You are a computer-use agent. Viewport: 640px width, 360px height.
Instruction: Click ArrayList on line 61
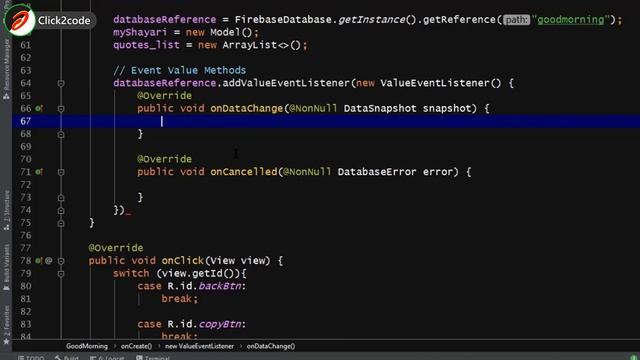point(249,45)
